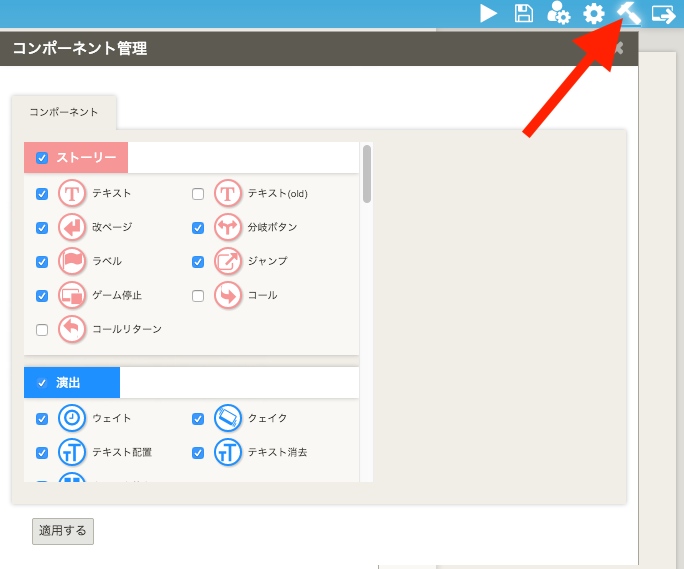Uncheck the ゲーム停止 checkbox

[x=42, y=296]
